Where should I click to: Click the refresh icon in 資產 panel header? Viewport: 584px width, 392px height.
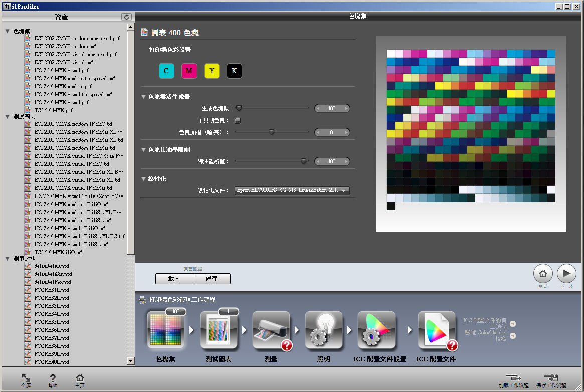(127, 17)
